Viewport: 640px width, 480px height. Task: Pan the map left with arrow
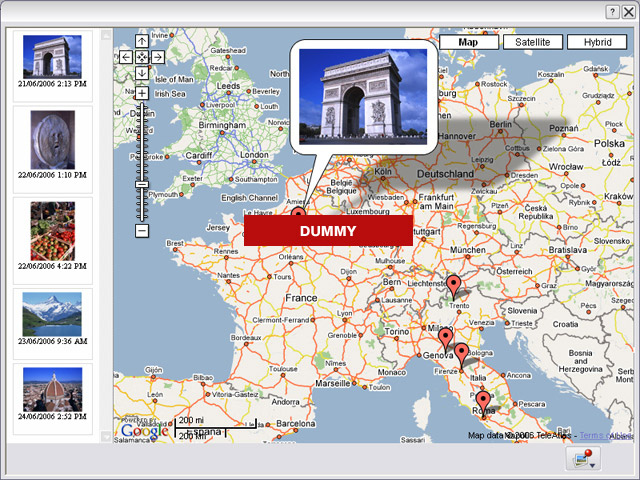tap(126, 57)
